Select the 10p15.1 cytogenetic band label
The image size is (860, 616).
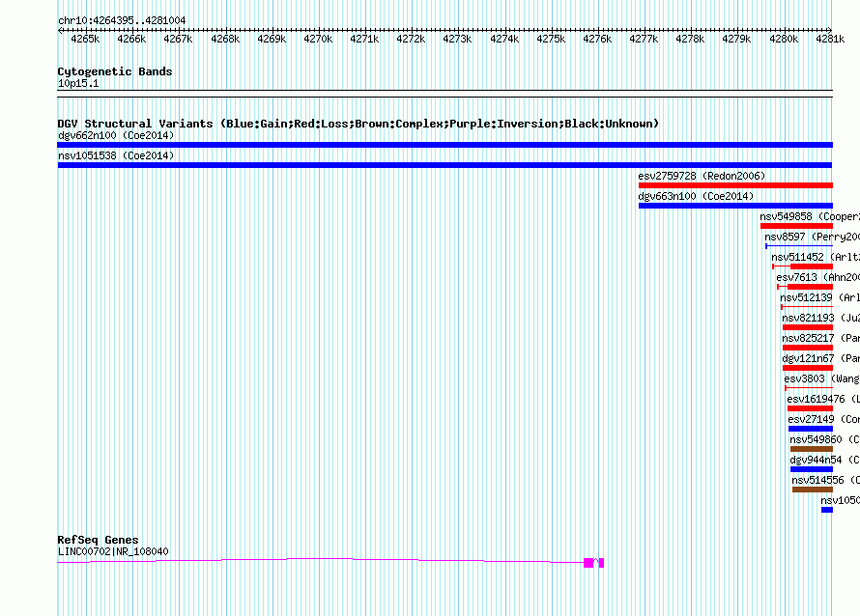click(x=78, y=84)
